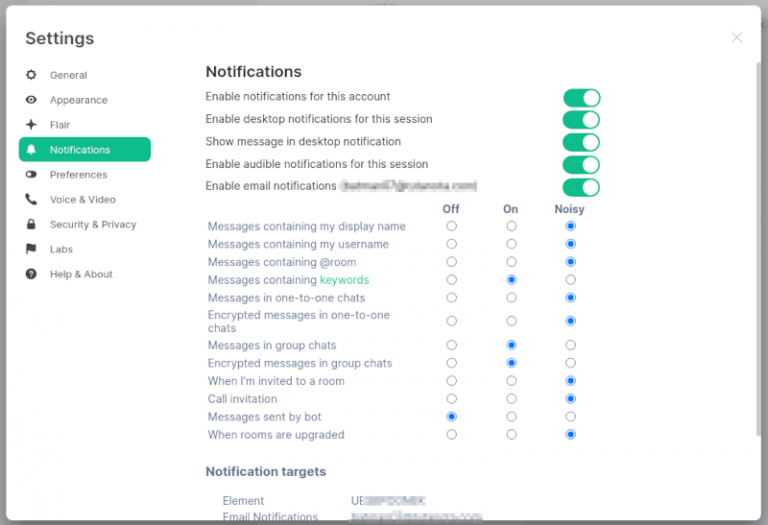
Task: Click the Labs flag icon
Action: point(31,249)
